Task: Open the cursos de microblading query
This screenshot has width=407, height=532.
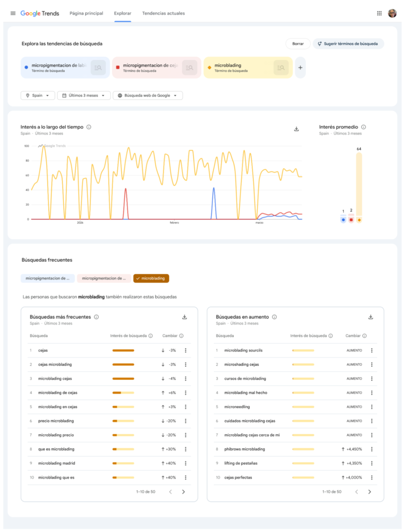Action: point(245,379)
